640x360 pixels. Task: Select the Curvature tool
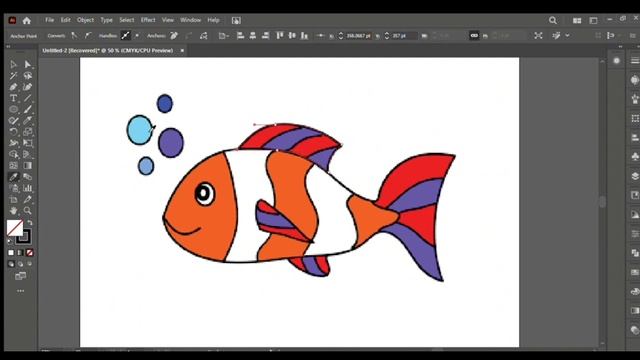tap(27, 87)
